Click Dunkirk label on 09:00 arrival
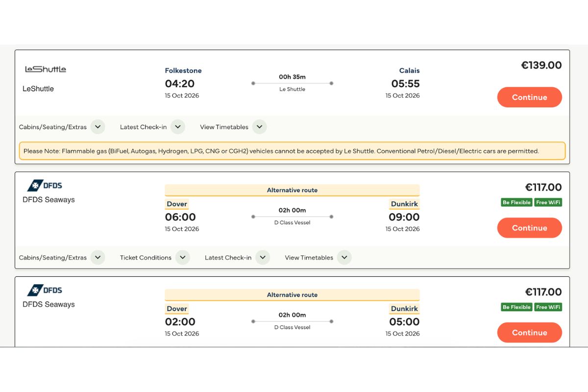Image resolution: width=588 pixels, height=392 pixels. pos(404,204)
